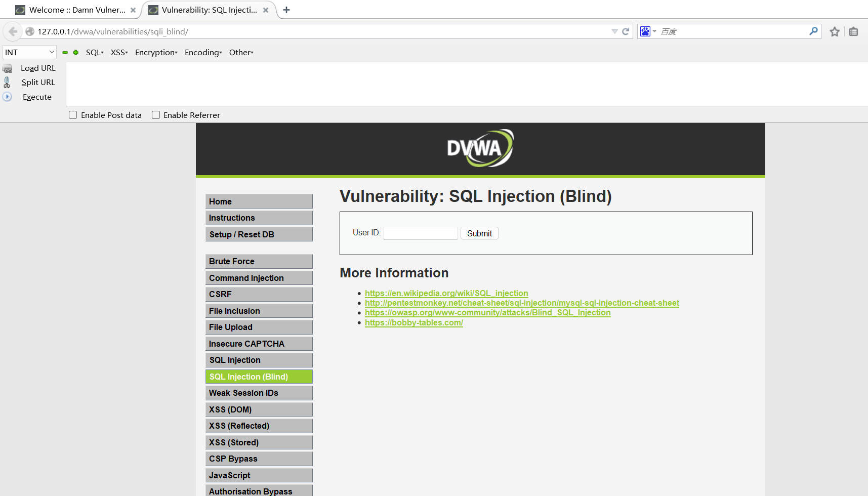This screenshot has height=496, width=868.
Task: Open pentestmonkey cheat-sheet link
Action: [x=522, y=303]
